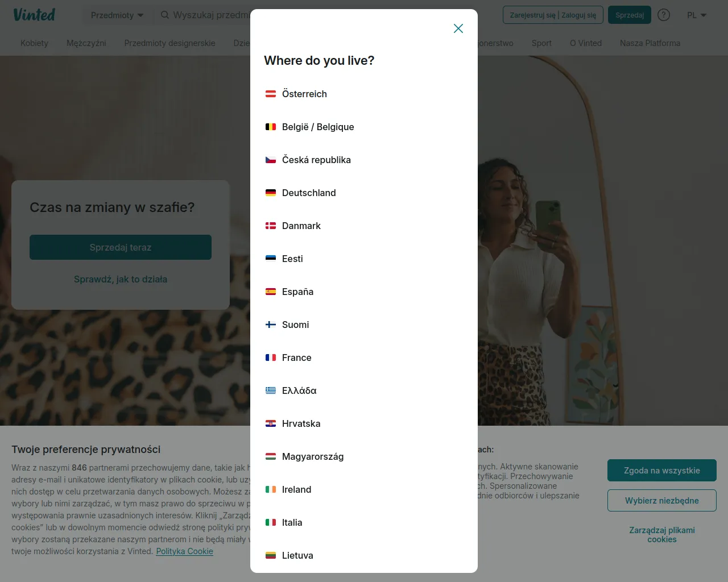Open the help question mark icon
This screenshot has height=582, width=728.
(664, 15)
